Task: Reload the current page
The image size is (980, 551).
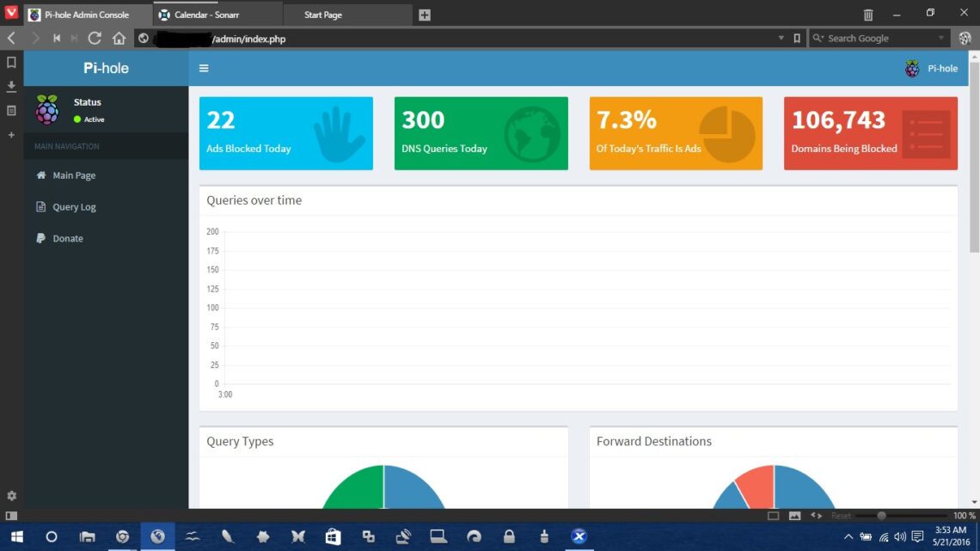Action: [x=95, y=38]
